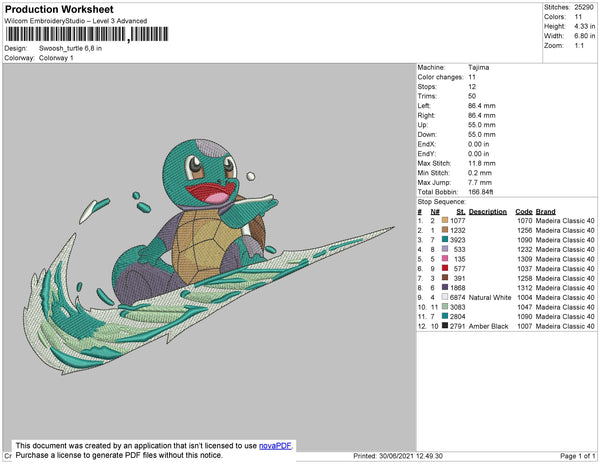Select the Stops value 12
This screenshot has height=464, width=600.
pos(472,86)
